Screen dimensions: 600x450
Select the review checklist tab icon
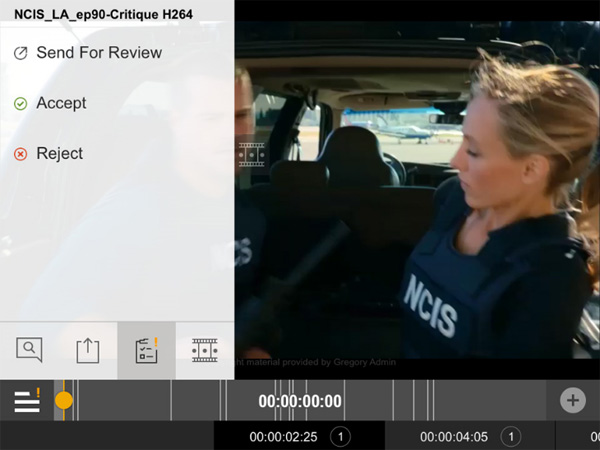pyautogui.click(x=147, y=351)
